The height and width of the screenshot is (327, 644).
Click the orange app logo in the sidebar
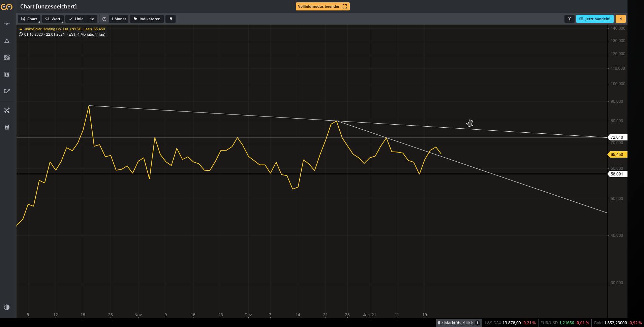coord(7,7)
